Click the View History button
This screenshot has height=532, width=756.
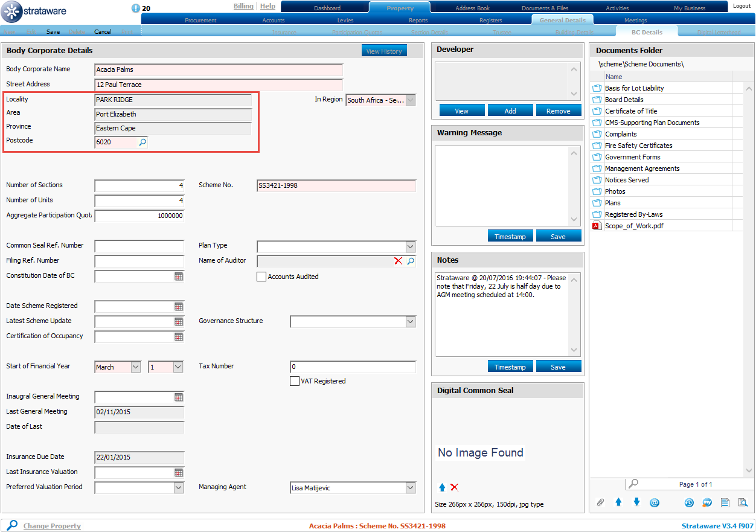(384, 51)
